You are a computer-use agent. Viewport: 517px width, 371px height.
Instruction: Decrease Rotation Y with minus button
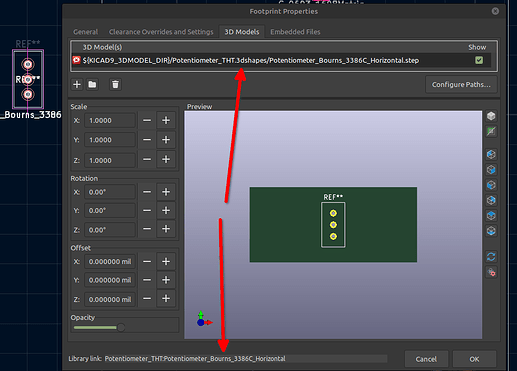coord(147,211)
